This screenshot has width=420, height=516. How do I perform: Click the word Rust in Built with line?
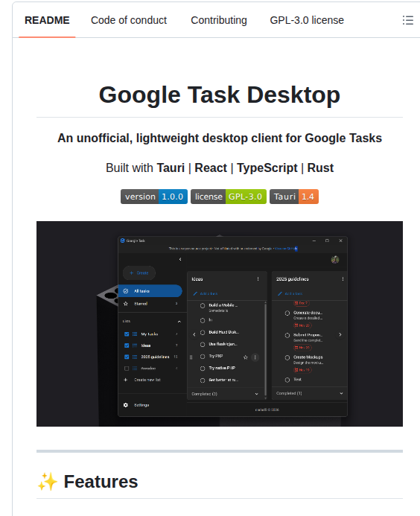[x=320, y=168]
